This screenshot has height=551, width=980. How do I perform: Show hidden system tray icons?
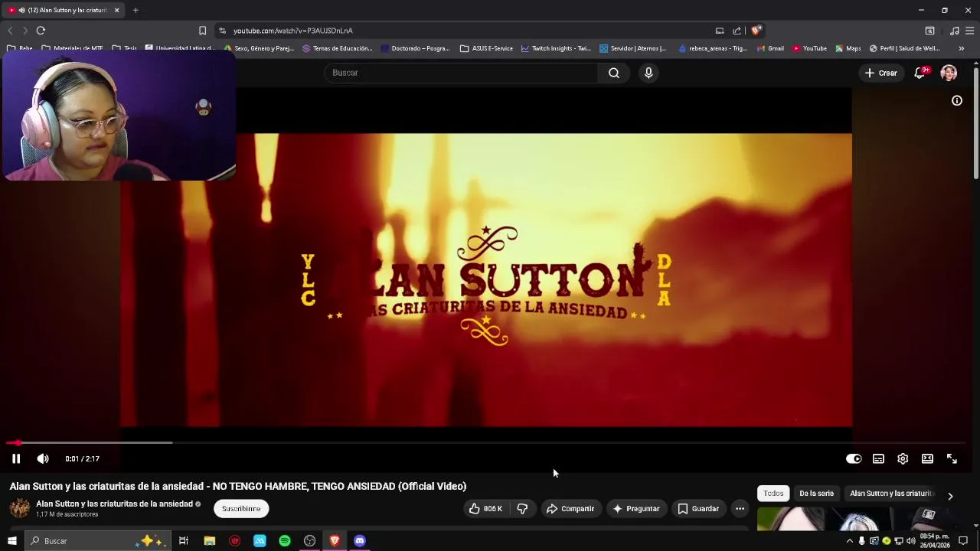pyautogui.click(x=849, y=541)
